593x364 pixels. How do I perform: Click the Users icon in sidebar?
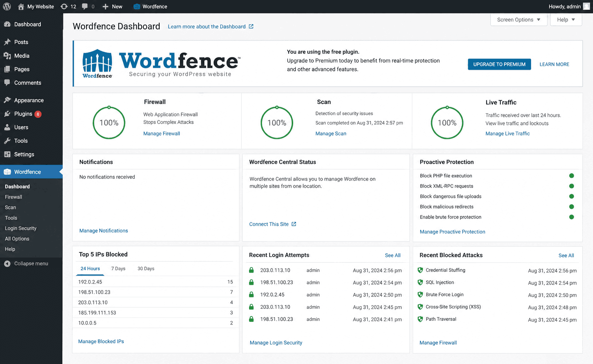[x=7, y=127]
